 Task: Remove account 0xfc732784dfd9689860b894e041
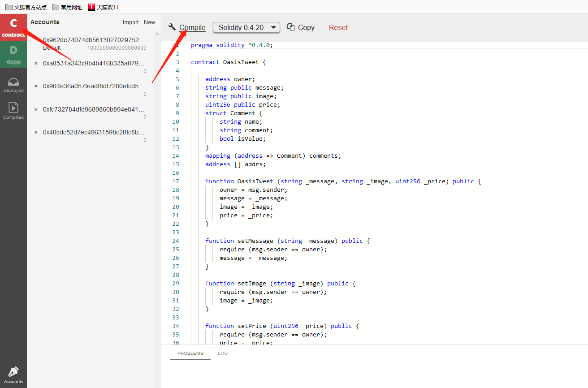click(36, 110)
